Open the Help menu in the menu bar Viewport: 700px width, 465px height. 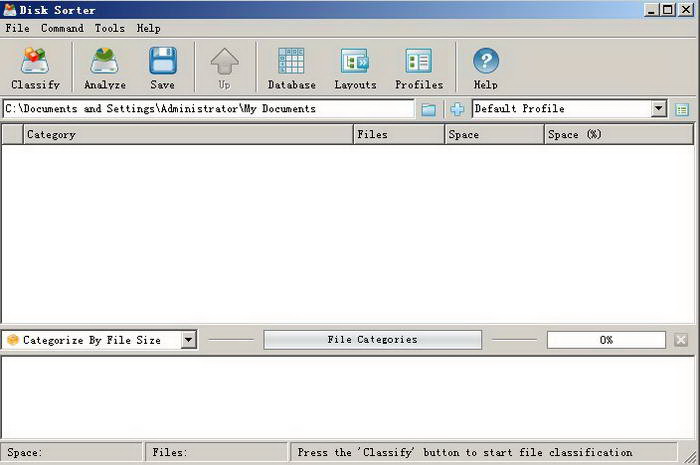[148, 28]
